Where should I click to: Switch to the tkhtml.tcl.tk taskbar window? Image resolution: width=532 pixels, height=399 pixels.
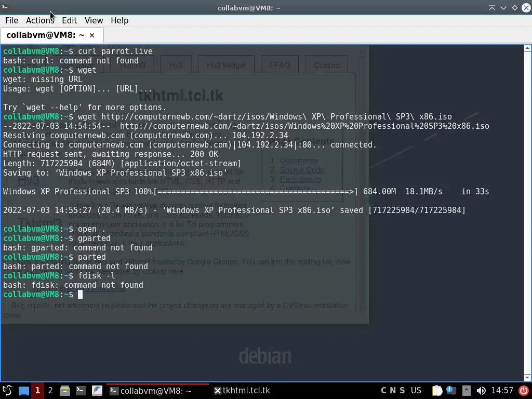pos(242,391)
